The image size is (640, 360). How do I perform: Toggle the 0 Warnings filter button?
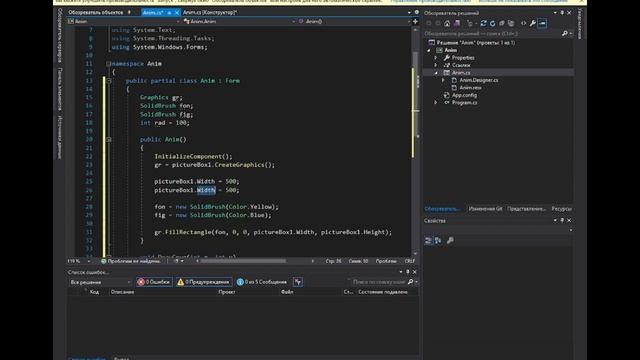(x=204, y=282)
